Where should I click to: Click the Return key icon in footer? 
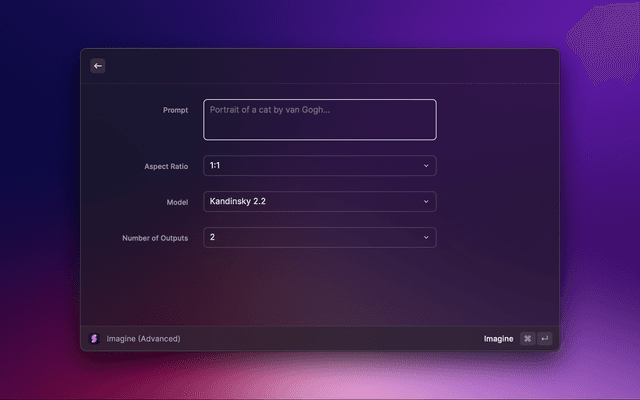pos(544,338)
